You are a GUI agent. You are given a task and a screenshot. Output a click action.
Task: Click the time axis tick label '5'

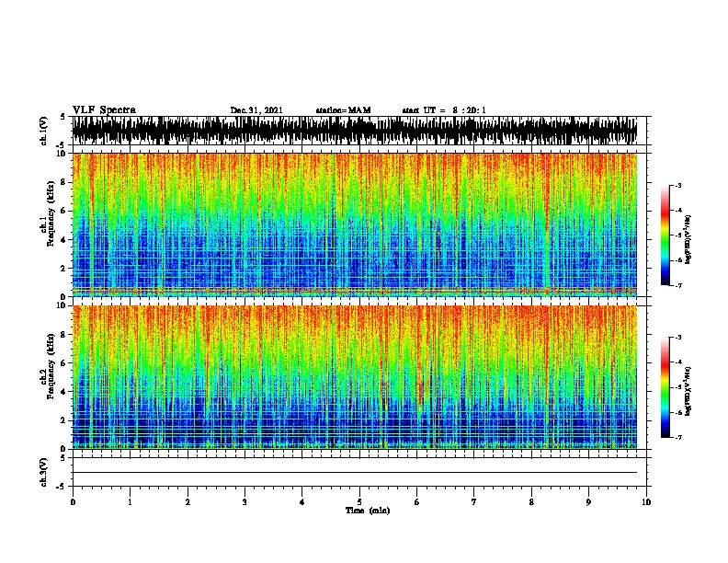pos(359,502)
